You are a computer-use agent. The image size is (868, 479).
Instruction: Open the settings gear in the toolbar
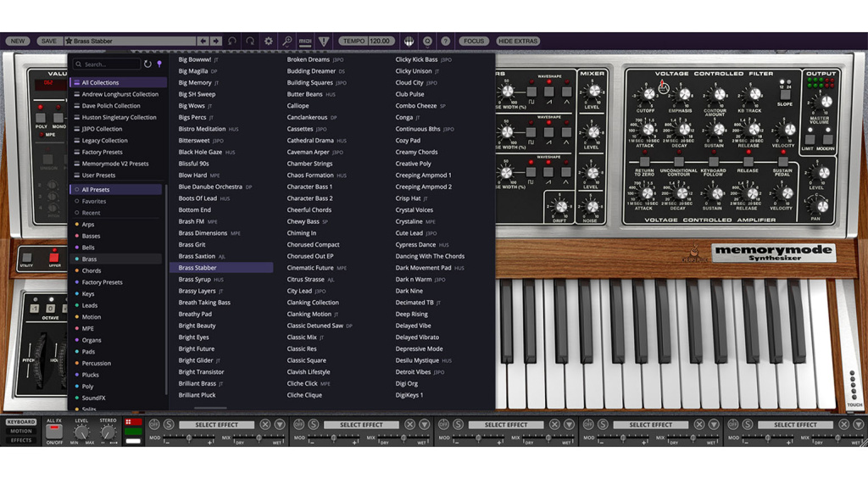click(x=269, y=41)
